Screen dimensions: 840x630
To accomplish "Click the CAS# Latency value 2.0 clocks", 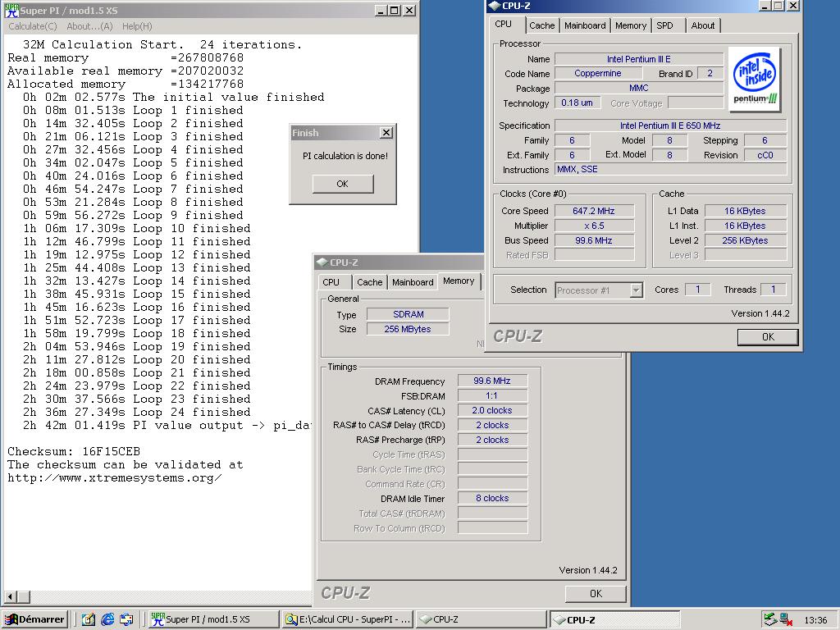I will 492,410.
